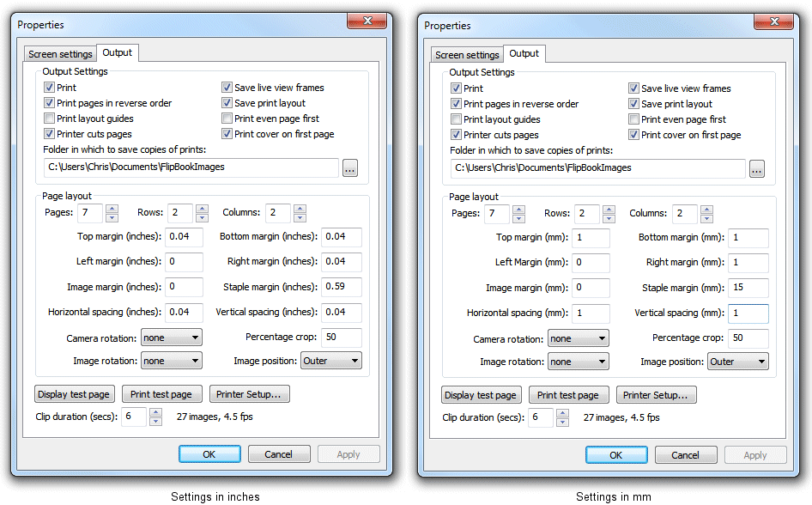Browse for folder in inches dialog
The image size is (812, 505).
tap(350, 168)
